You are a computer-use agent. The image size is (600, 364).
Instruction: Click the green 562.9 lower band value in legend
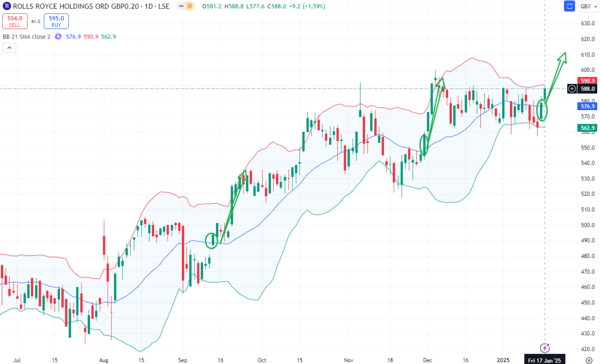108,37
